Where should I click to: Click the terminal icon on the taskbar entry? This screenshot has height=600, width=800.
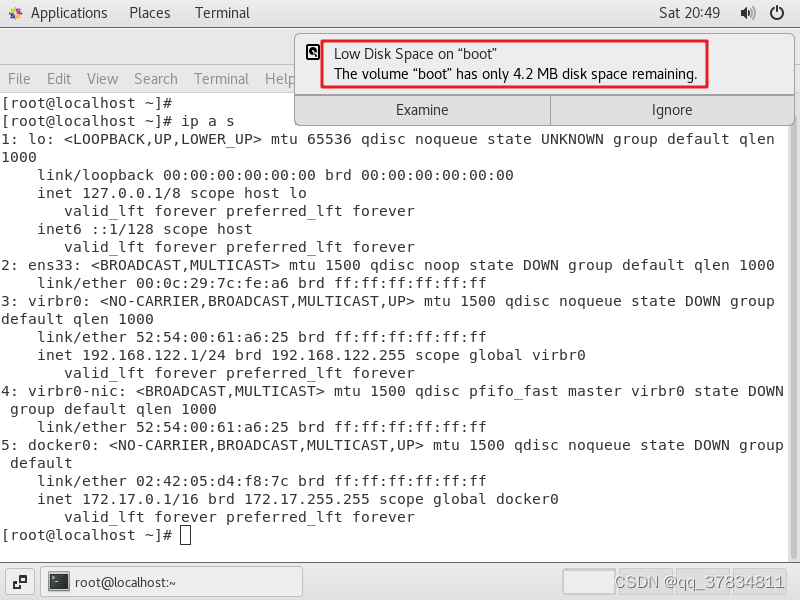pyautogui.click(x=59, y=580)
